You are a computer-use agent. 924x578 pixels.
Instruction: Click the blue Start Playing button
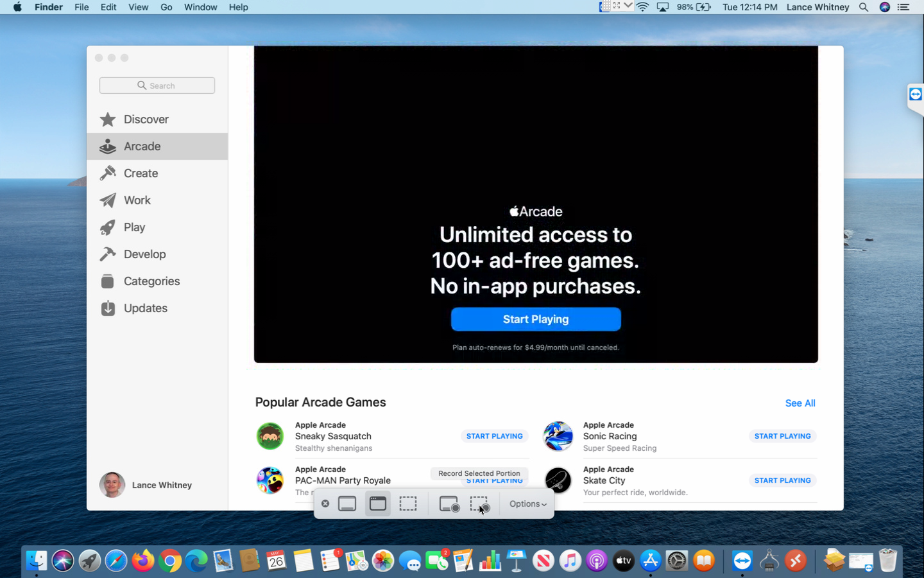tap(536, 319)
